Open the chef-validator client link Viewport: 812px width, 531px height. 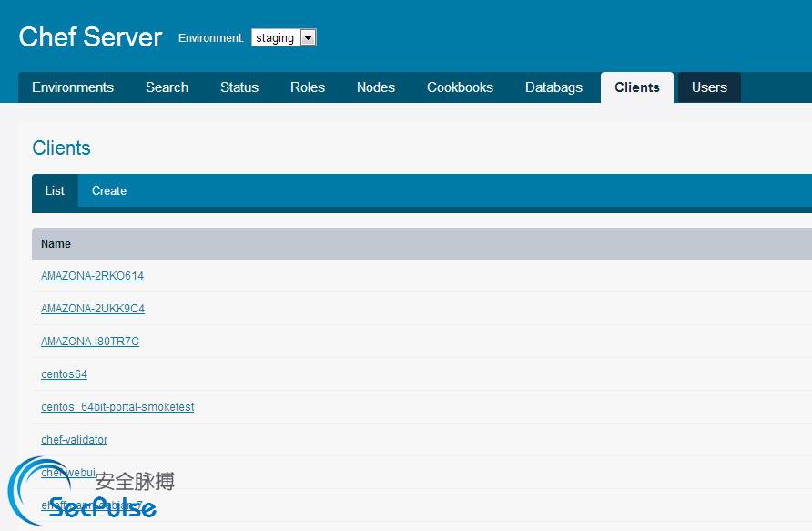tap(74, 439)
